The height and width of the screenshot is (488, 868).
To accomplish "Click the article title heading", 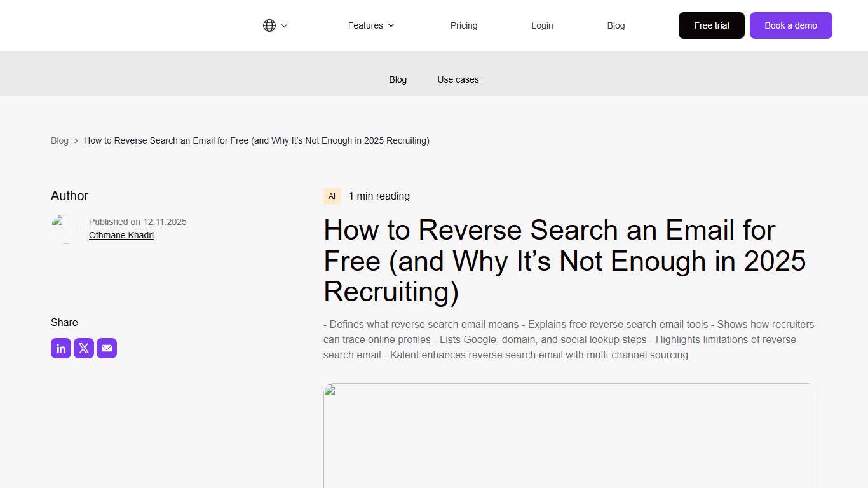I will tap(564, 261).
